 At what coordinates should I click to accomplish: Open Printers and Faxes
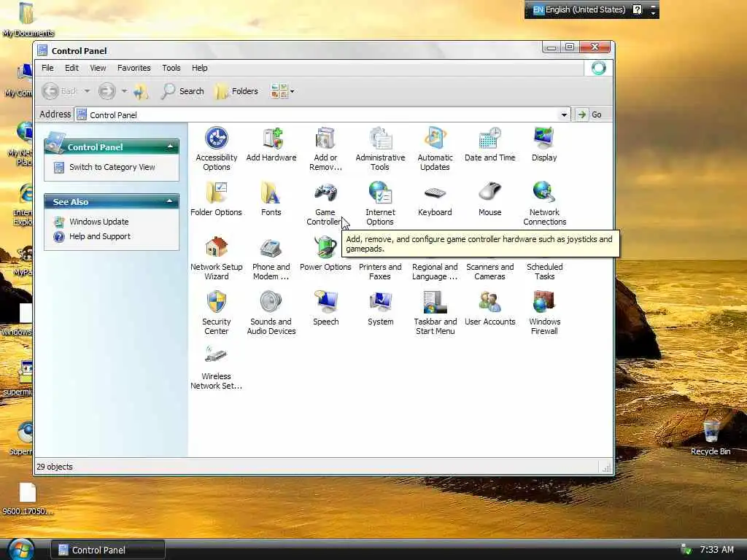(x=380, y=271)
